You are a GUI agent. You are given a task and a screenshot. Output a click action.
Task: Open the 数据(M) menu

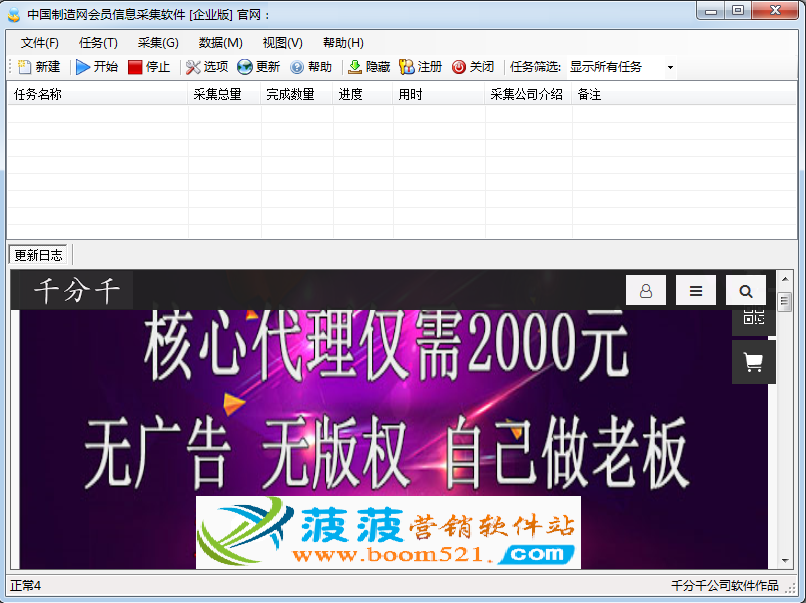pyautogui.click(x=221, y=43)
